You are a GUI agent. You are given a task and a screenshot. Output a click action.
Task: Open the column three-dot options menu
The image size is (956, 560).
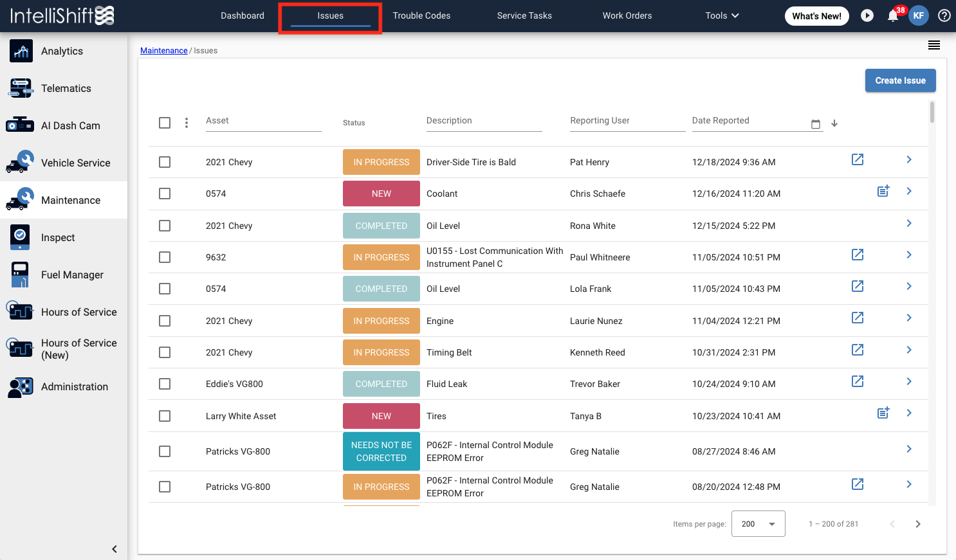pyautogui.click(x=187, y=123)
